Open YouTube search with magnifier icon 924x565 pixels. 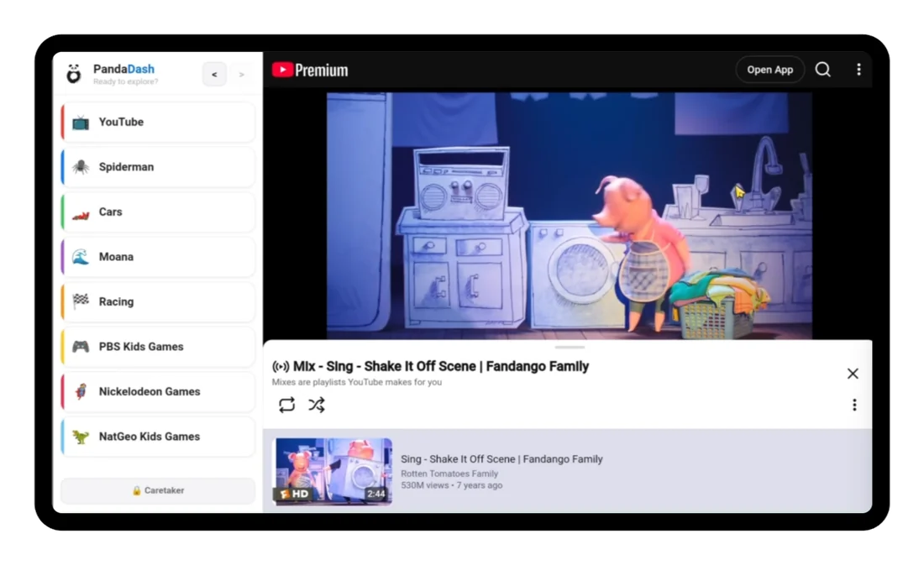(822, 70)
